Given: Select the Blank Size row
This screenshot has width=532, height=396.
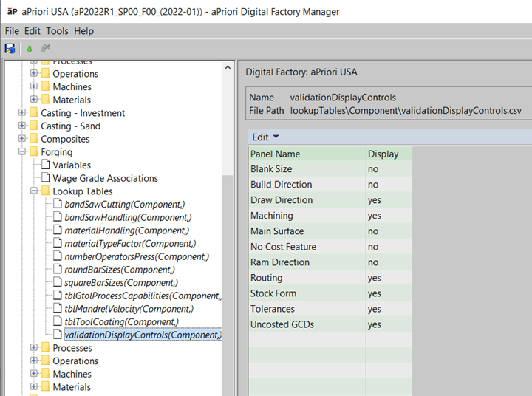Looking at the screenshot, I should (330, 169).
